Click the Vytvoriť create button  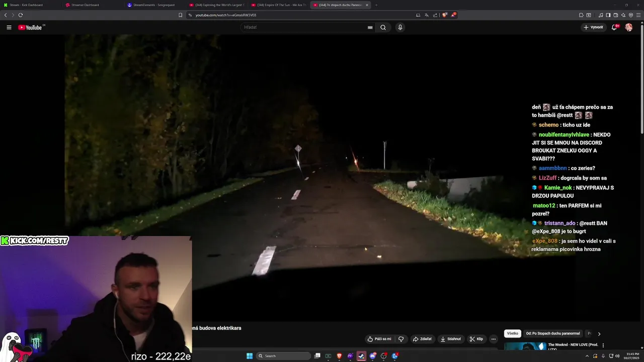593,27
